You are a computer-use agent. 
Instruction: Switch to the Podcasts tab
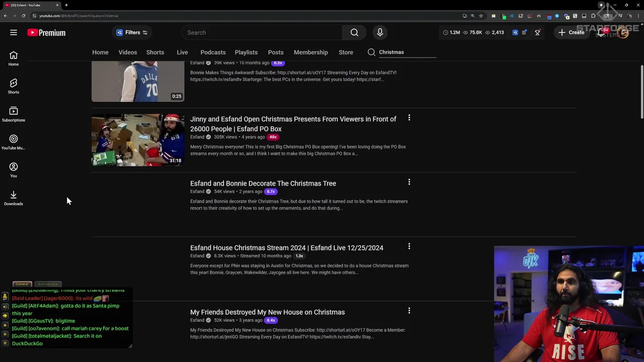(x=213, y=52)
